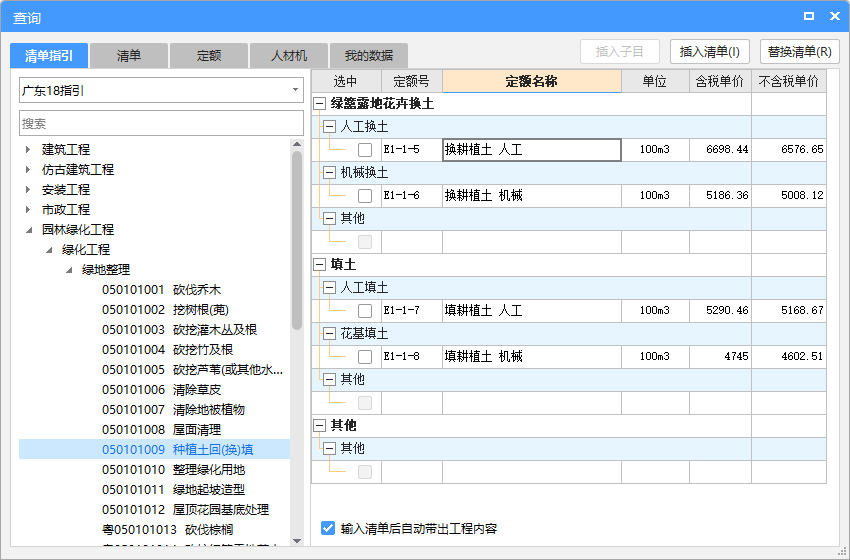Click the 换耕植土 机械 name cell
Screen dimensions: 850x560
532,196
